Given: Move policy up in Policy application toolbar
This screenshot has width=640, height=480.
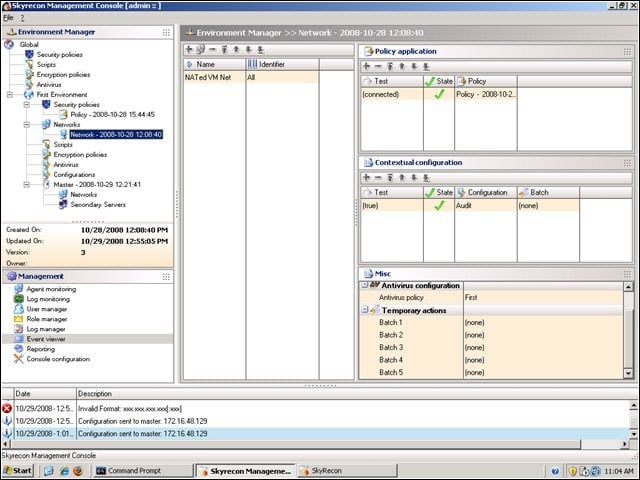Looking at the screenshot, I should [402, 66].
